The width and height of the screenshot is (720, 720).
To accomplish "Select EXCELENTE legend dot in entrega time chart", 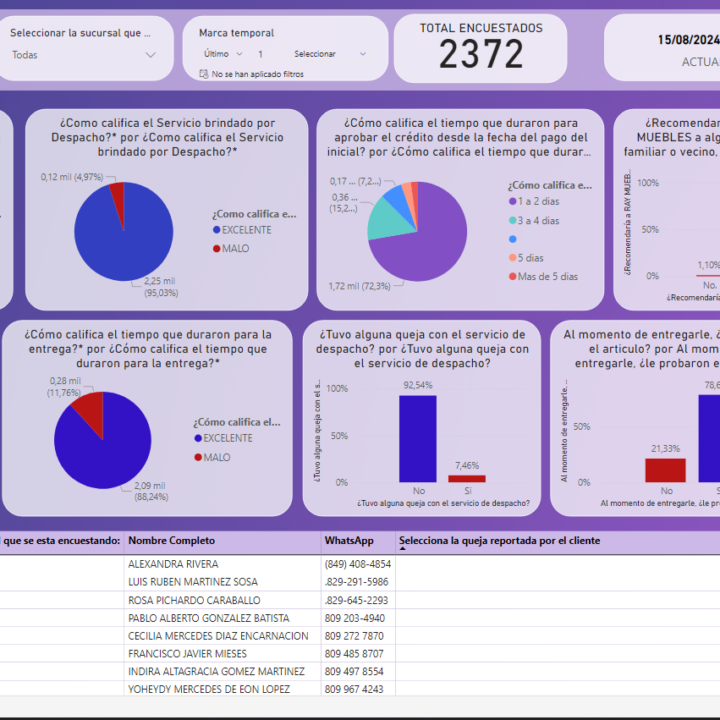I will (197, 438).
